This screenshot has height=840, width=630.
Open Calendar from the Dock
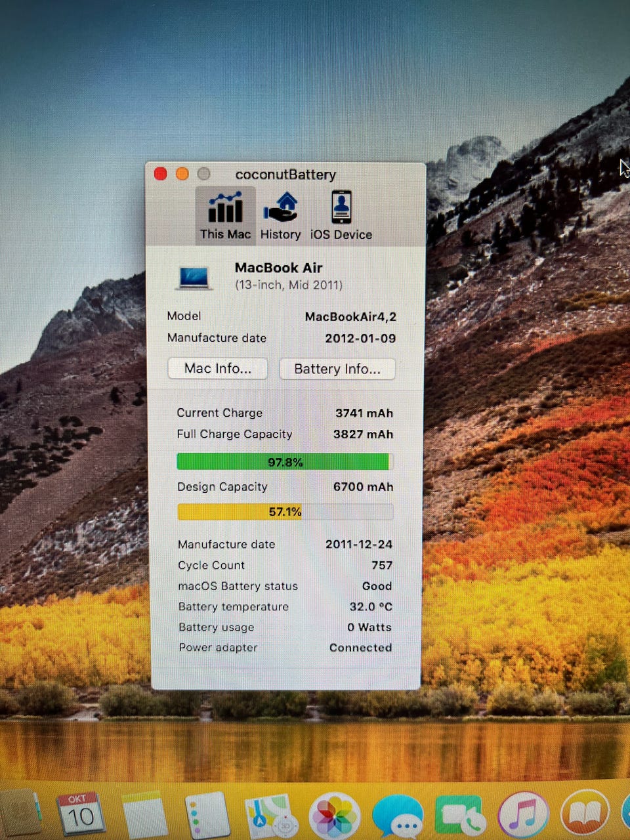click(79, 814)
